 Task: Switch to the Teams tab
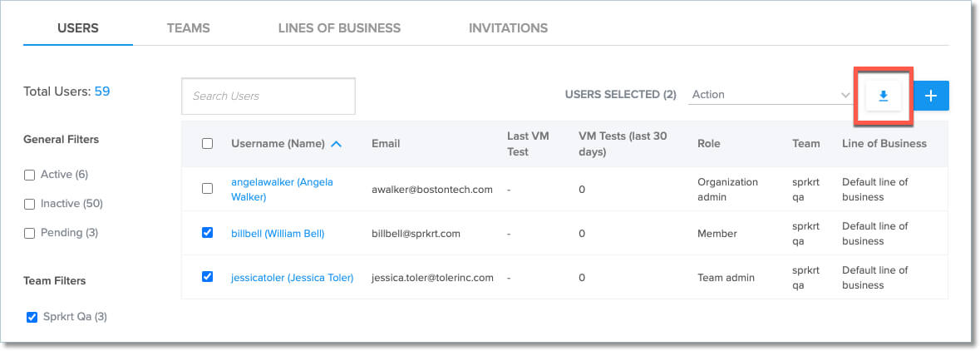[x=188, y=28]
